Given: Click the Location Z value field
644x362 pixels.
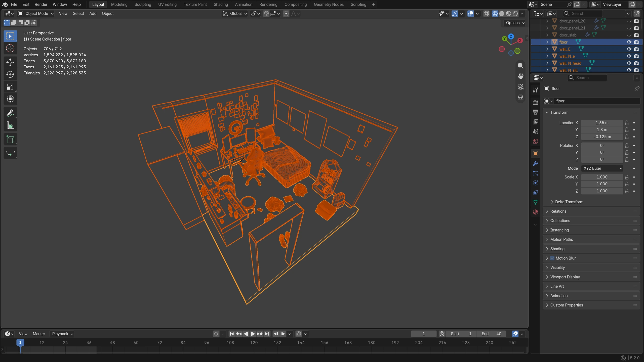Looking at the screenshot, I should tap(602, 137).
